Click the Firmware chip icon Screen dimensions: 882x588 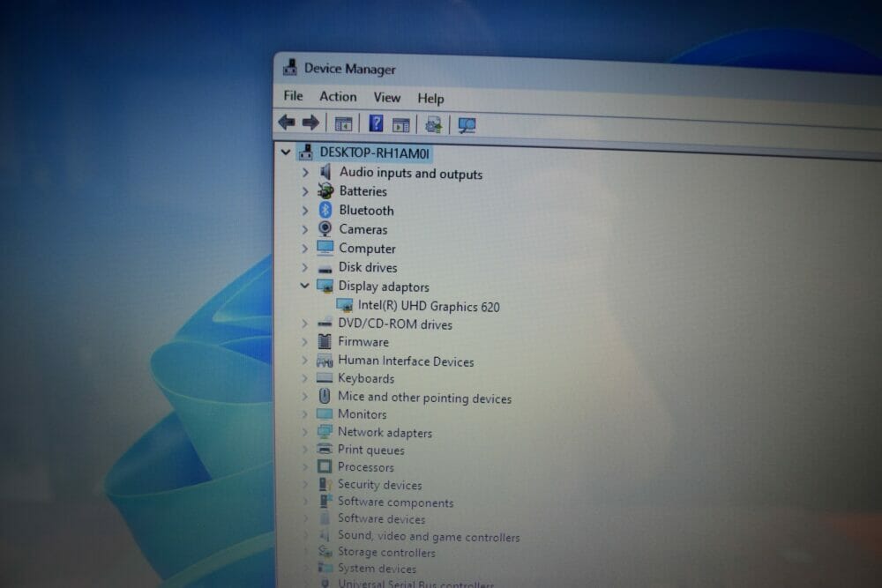(325, 341)
